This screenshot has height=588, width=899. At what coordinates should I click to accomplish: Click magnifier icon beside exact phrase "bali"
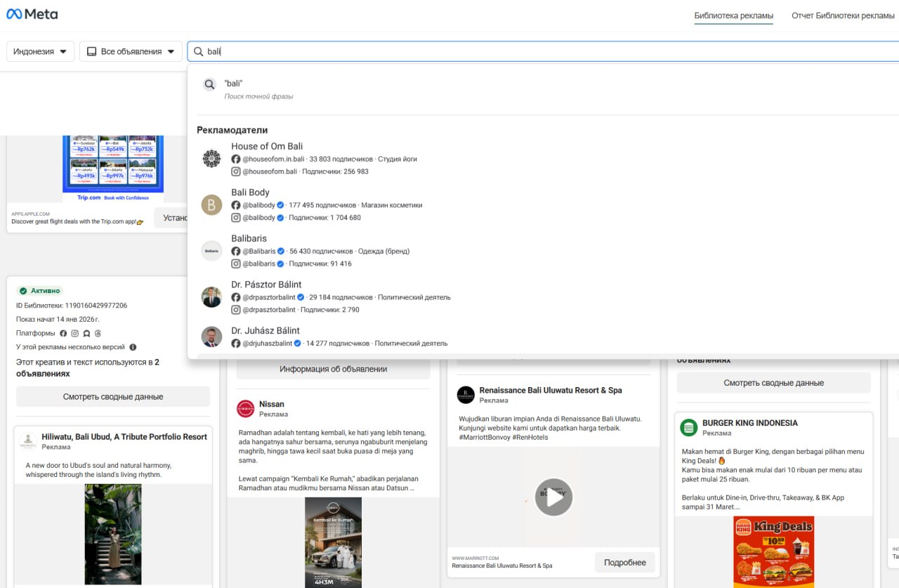pyautogui.click(x=210, y=84)
